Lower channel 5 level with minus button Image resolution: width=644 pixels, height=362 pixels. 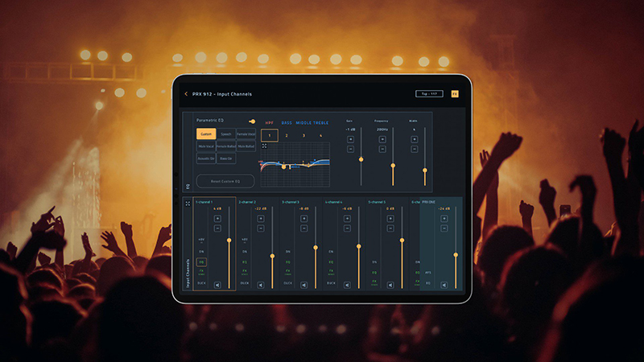[x=390, y=228]
